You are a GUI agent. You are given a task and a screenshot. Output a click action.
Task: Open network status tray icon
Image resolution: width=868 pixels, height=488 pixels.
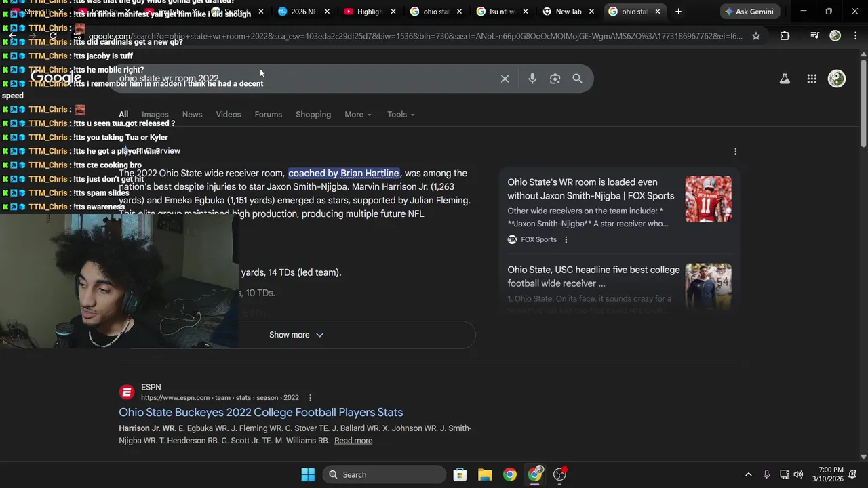(x=784, y=474)
